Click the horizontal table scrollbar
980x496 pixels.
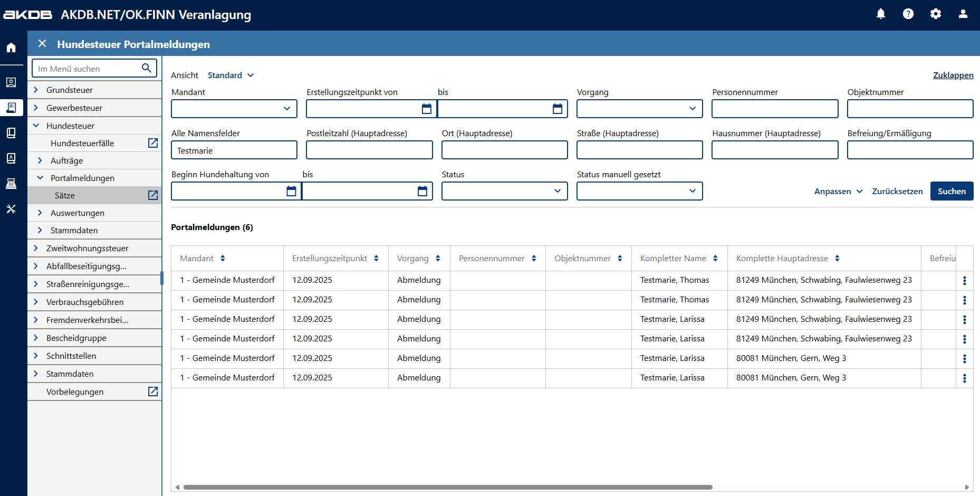(x=447, y=487)
